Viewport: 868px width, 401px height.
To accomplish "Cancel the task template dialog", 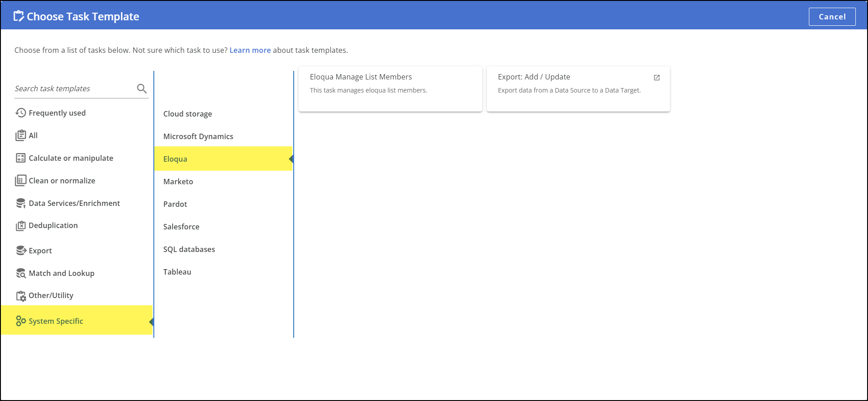I will 832,17.
